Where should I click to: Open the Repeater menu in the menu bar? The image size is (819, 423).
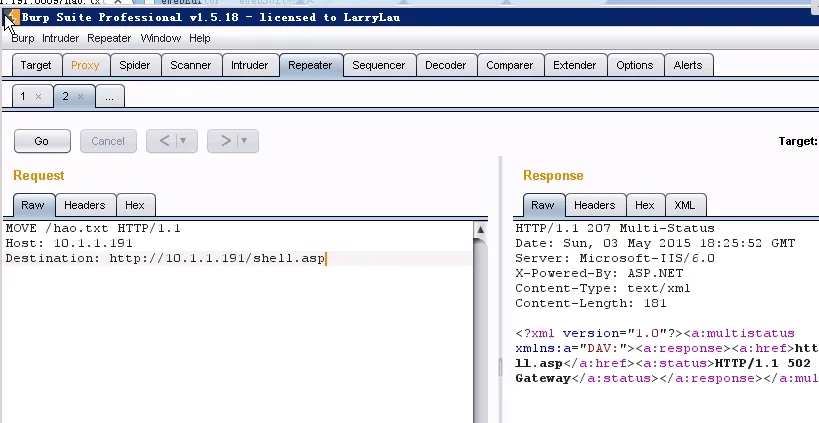[x=109, y=38]
